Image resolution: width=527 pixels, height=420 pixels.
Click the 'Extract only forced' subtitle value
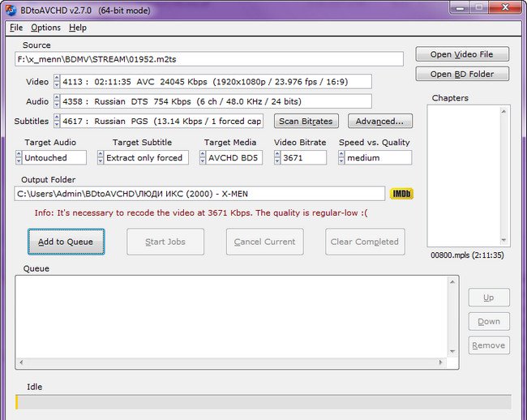coord(146,157)
